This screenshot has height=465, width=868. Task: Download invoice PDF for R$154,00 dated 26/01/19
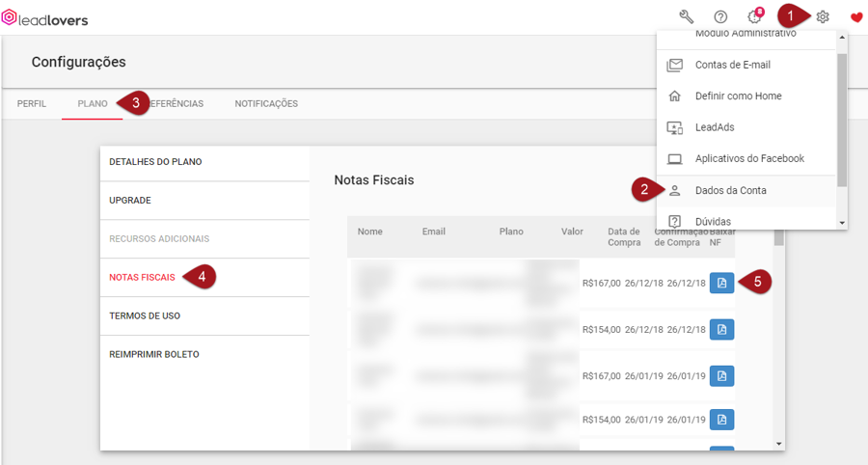coord(721,420)
